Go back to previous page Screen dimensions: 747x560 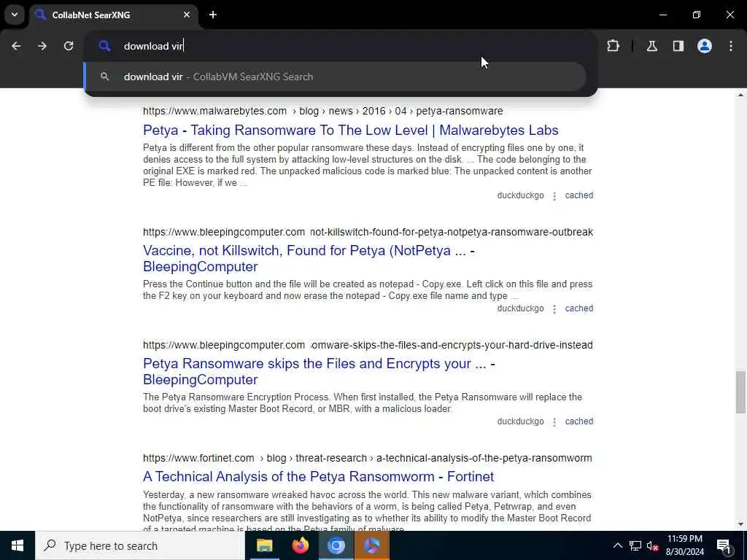16,46
